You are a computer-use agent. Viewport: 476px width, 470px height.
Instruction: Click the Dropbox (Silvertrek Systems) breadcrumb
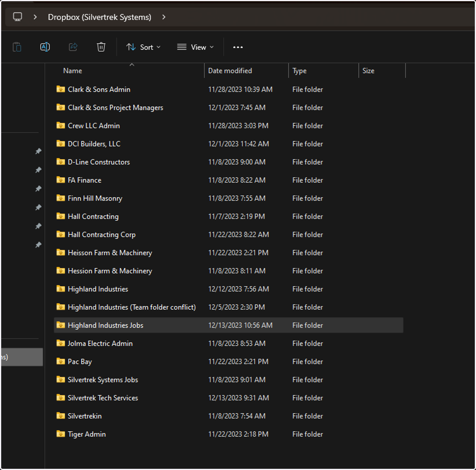pyautogui.click(x=100, y=17)
